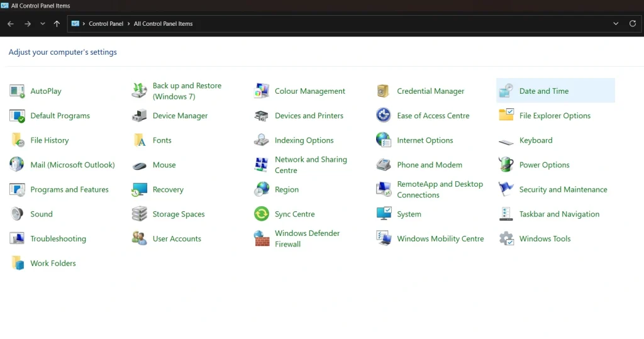Click the address bar computer icon

click(75, 23)
